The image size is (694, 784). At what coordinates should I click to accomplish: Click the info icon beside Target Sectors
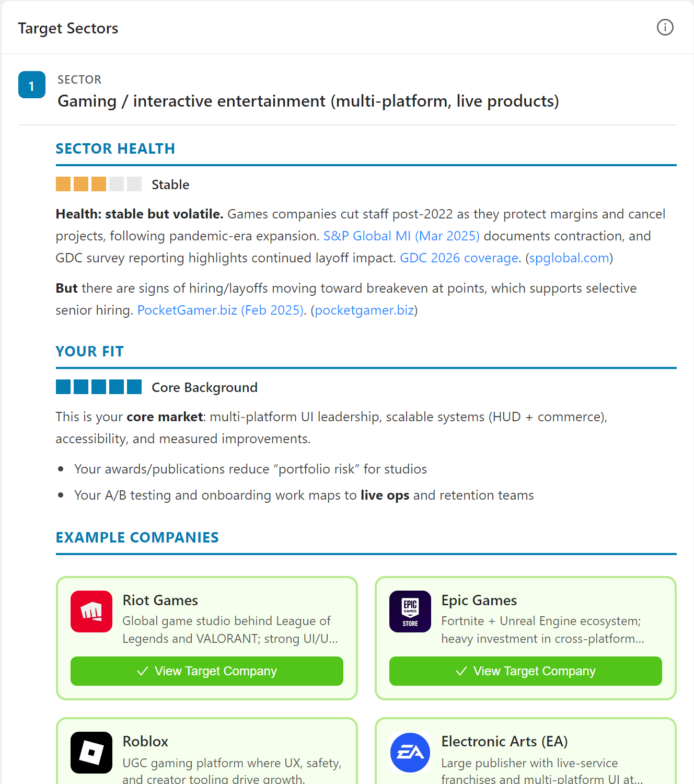point(665,27)
